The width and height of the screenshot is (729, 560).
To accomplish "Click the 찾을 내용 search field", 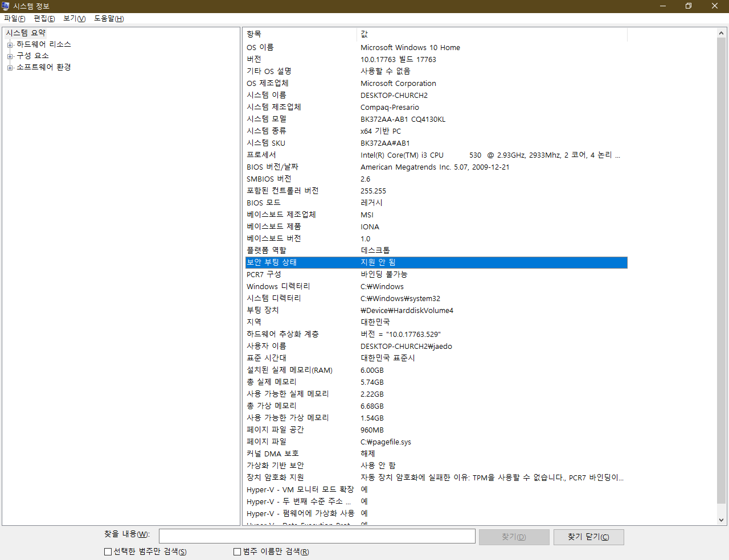I will pyautogui.click(x=317, y=536).
